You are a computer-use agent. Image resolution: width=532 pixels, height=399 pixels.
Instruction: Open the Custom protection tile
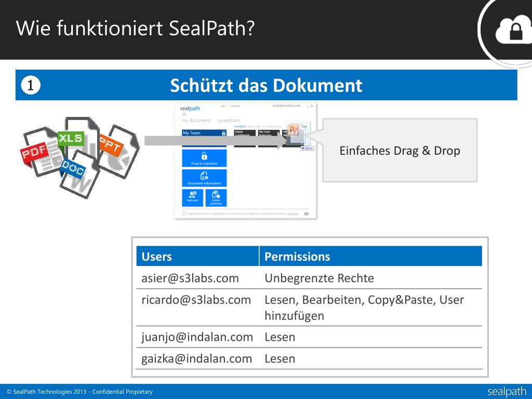[216, 197]
